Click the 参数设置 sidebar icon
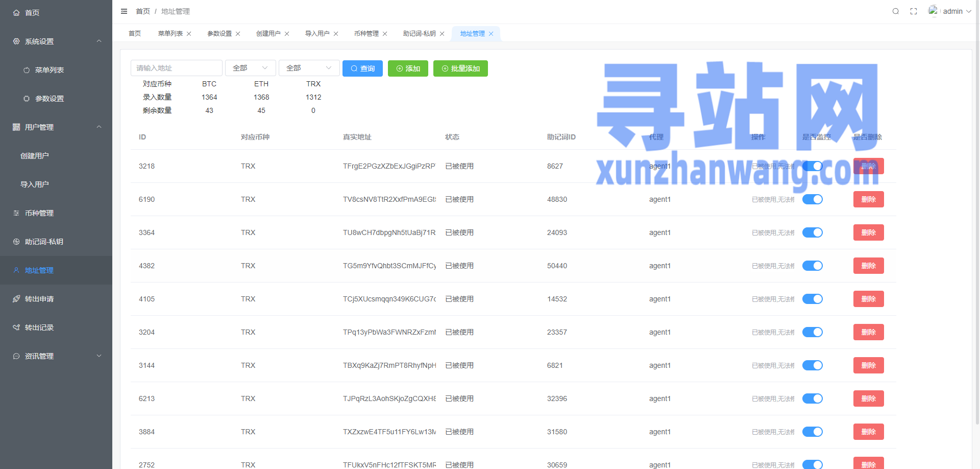The image size is (980, 469). pyautogui.click(x=27, y=99)
